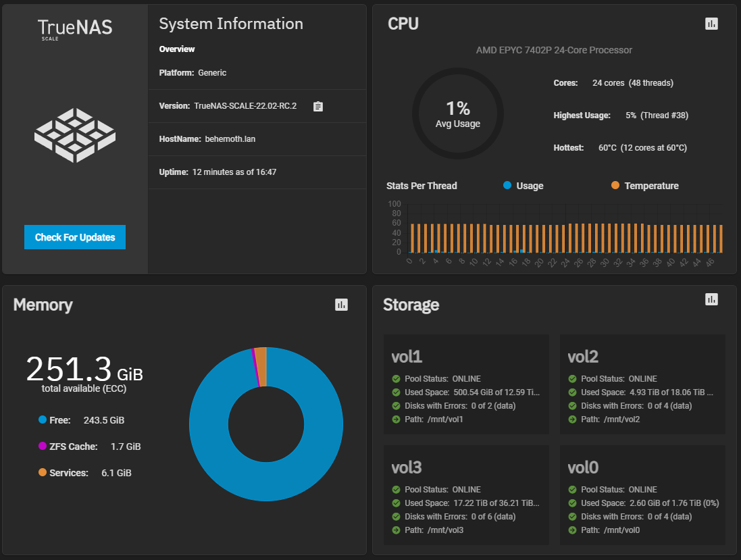
Task: Click the Usage legend label
Action: click(x=530, y=186)
